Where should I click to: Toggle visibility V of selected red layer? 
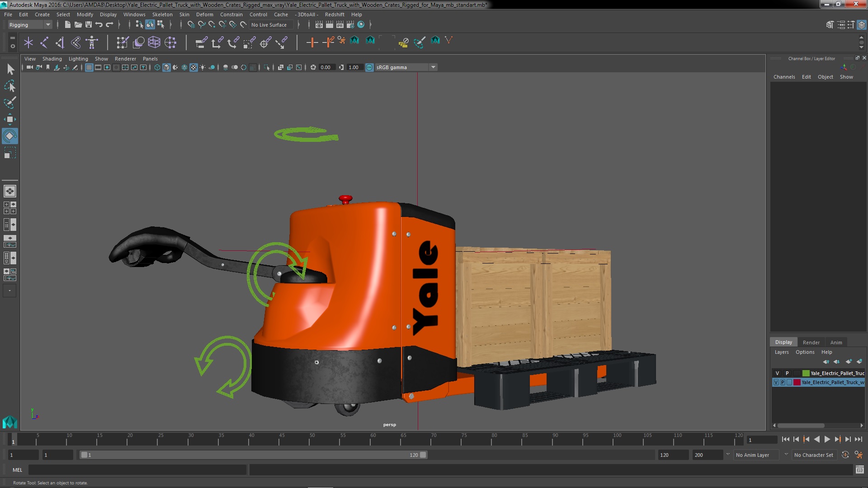click(x=776, y=382)
